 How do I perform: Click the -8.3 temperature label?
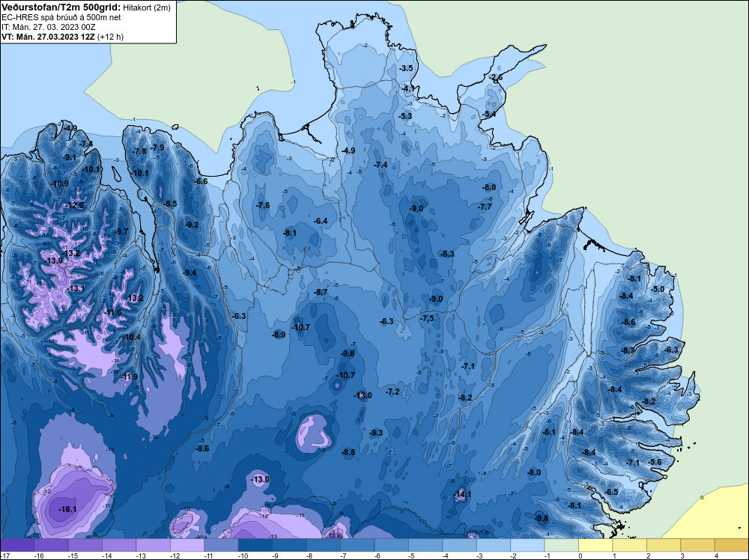click(x=447, y=254)
